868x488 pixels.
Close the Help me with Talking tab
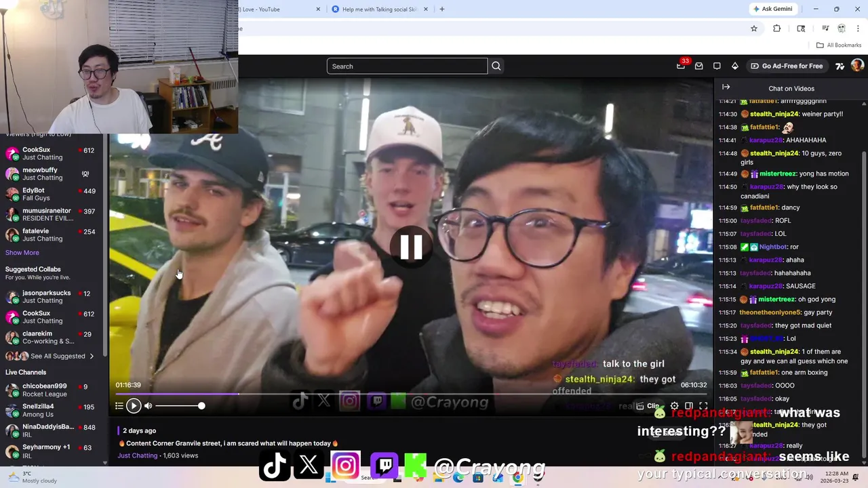click(x=426, y=9)
